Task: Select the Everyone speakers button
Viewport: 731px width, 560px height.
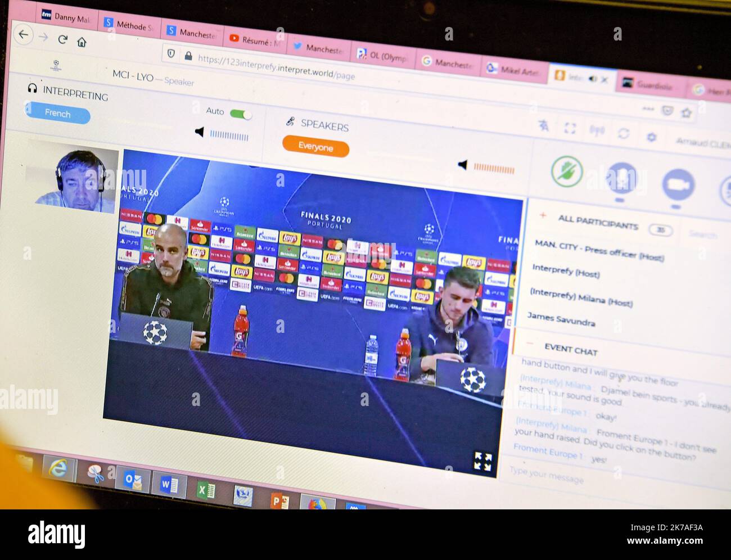Action: pos(315,147)
